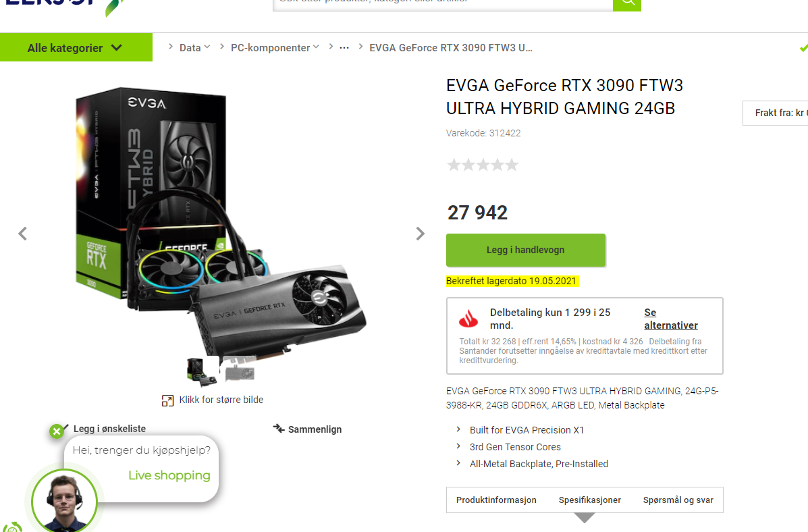Select the Produktinformasjon tab
The image size is (808, 532).
[x=496, y=500]
